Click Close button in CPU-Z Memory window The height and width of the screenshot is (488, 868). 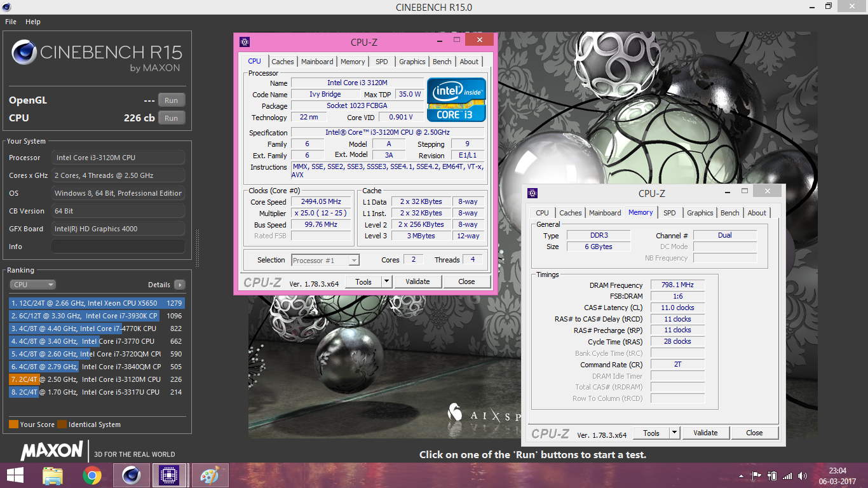click(x=754, y=433)
